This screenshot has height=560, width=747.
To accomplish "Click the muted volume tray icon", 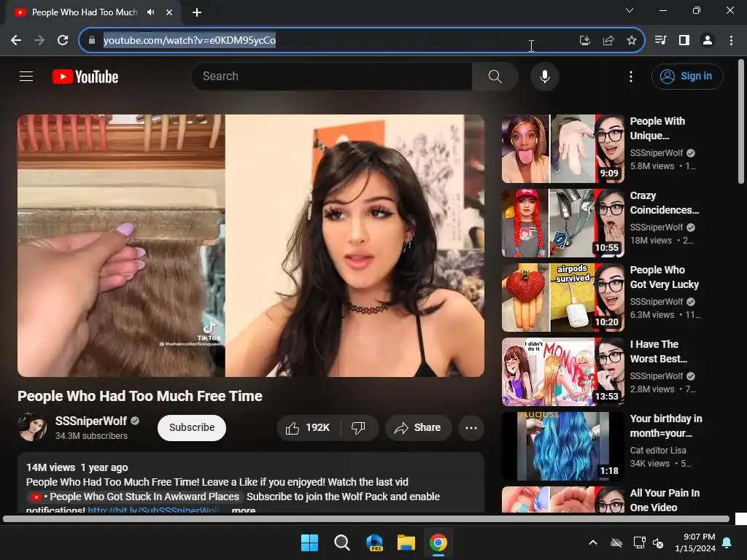I will click(658, 542).
